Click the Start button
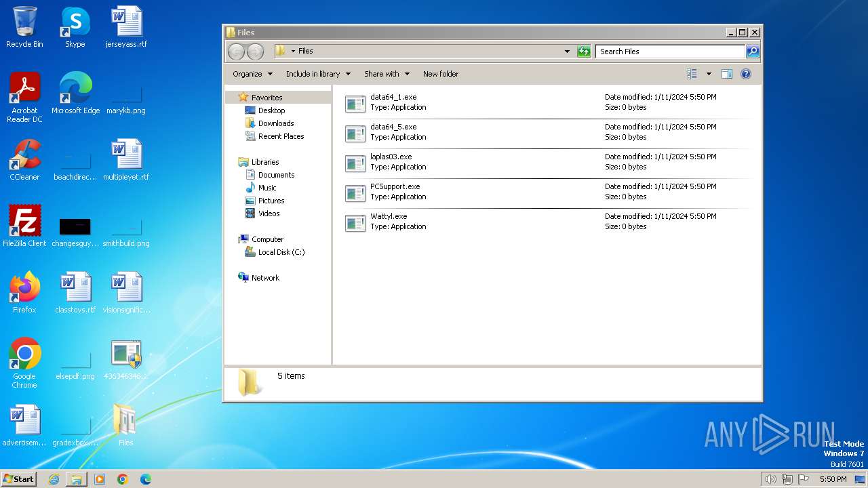 click(19, 479)
